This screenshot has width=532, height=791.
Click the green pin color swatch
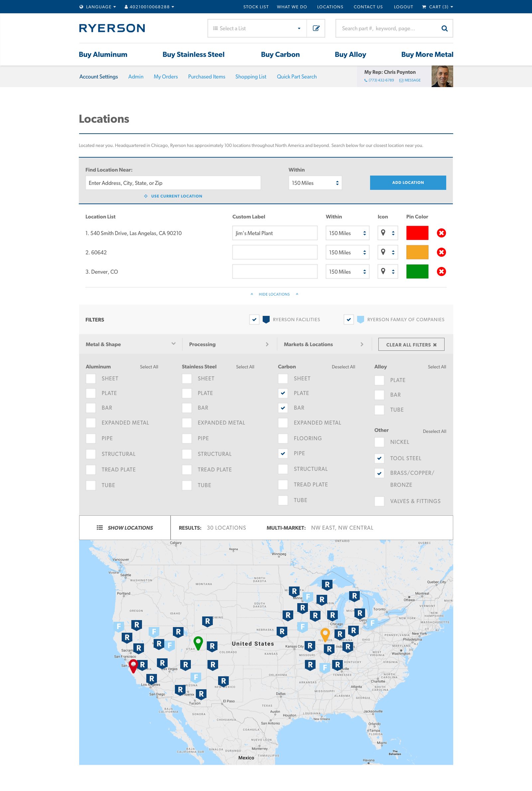(417, 272)
